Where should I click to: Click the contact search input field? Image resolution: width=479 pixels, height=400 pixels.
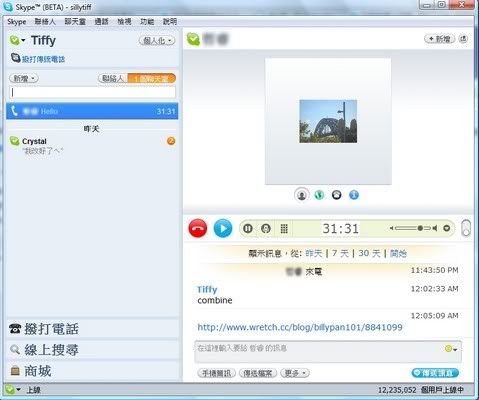pos(92,92)
